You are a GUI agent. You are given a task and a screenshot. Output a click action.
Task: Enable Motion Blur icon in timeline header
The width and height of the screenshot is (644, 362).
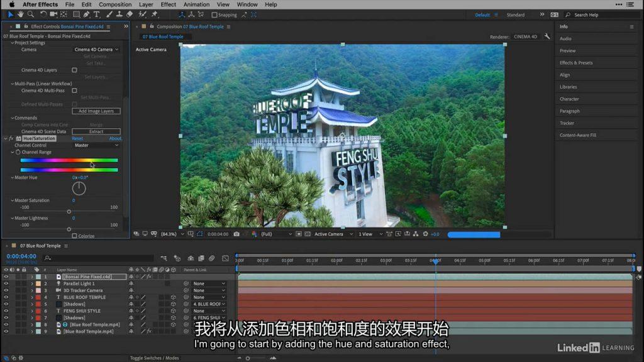[x=211, y=258]
